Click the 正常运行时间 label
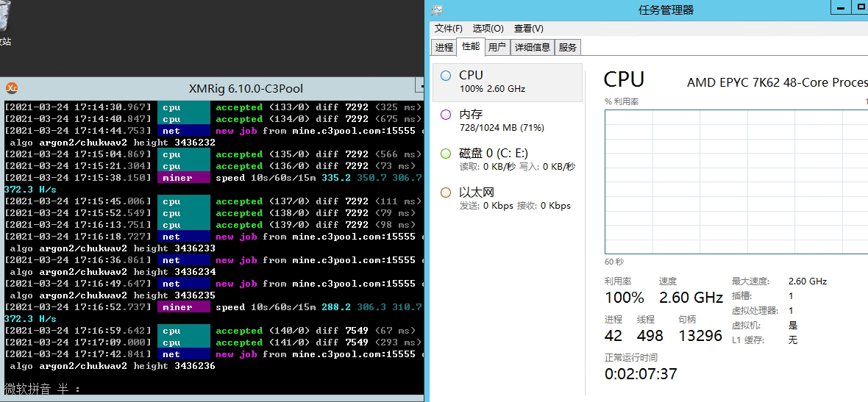 (631, 358)
